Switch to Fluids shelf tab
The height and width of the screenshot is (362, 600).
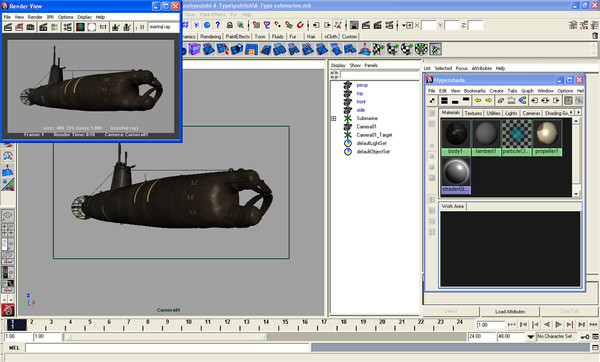point(277,37)
